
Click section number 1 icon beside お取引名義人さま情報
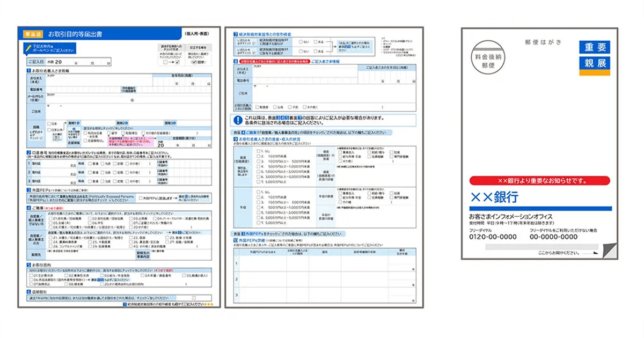(28, 71)
